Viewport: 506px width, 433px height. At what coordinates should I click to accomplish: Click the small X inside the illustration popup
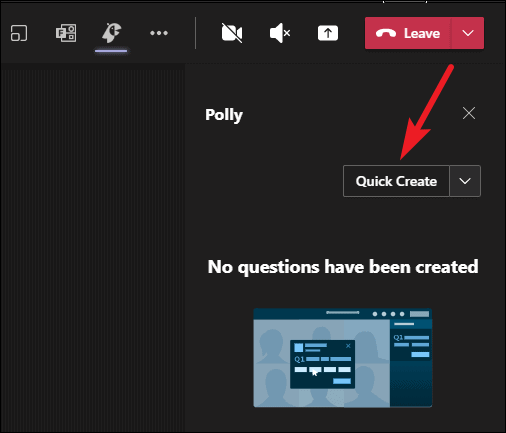(348, 346)
